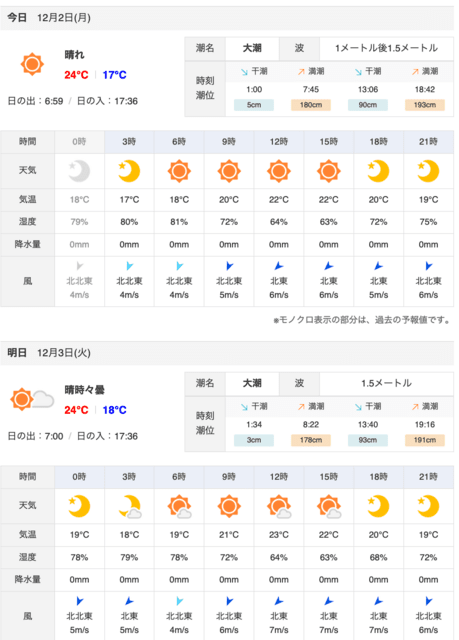Click tomorrow's sun and cloud summary icon
459x640 pixels.
(x=32, y=399)
